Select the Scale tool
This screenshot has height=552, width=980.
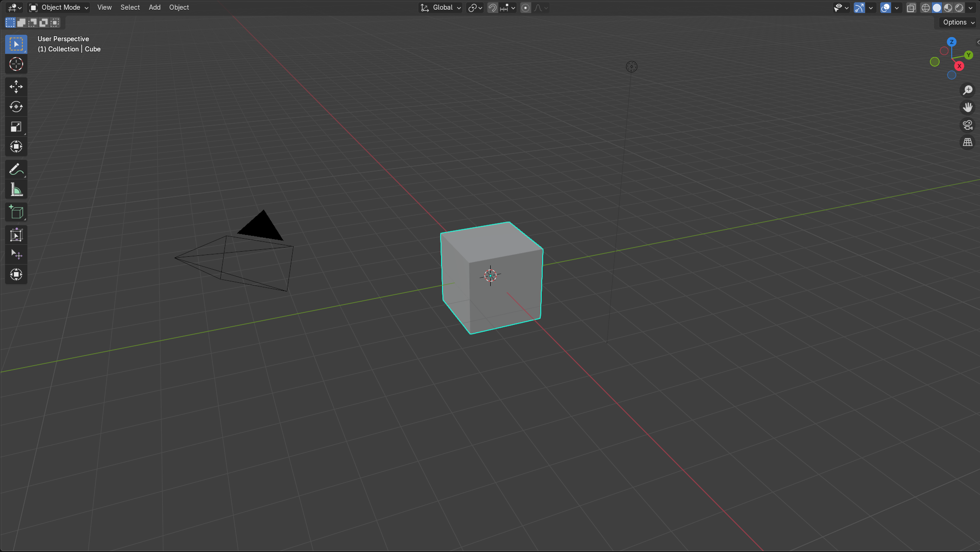pyautogui.click(x=16, y=127)
